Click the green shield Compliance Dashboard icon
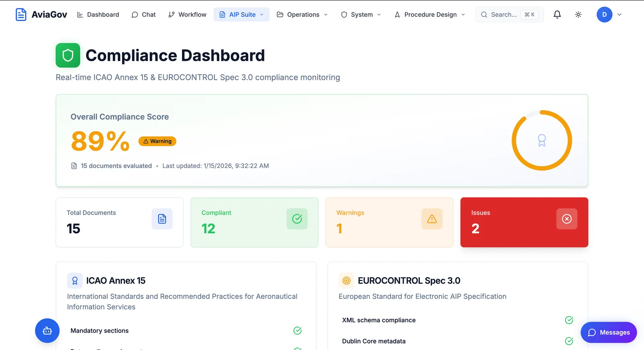Image resolution: width=644 pixels, height=350 pixels. pyautogui.click(x=68, y=55)
